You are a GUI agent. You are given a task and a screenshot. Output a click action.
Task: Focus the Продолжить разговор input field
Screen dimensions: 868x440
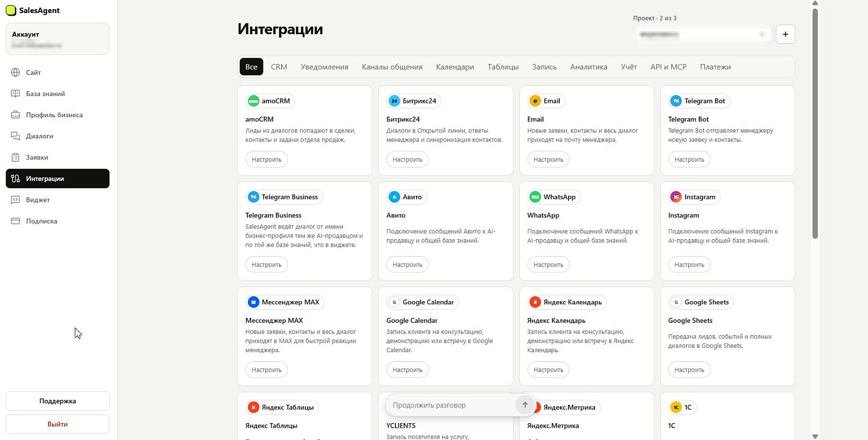click(x=450, y=405)
